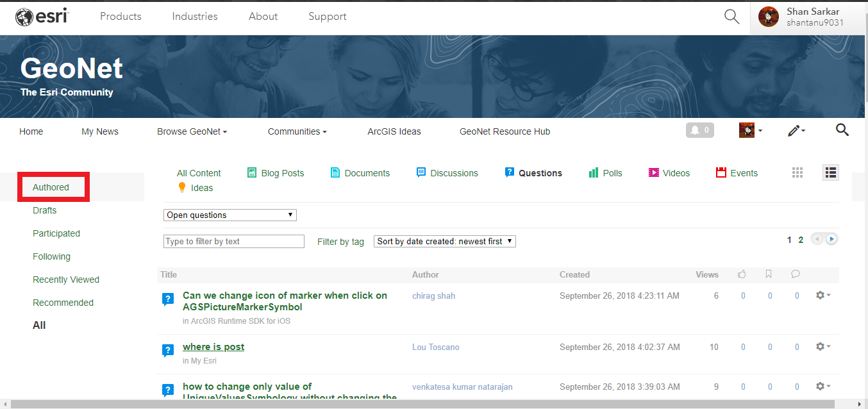Open gear actions for Lou Toscano question
The width and height of the screenshot is (868, 409).
click(x=823, y=347)
